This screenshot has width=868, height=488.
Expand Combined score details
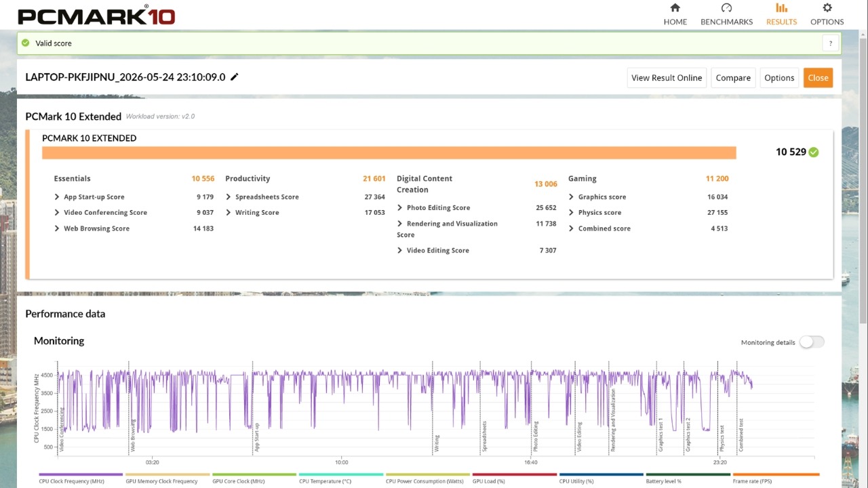pos(572,228)
